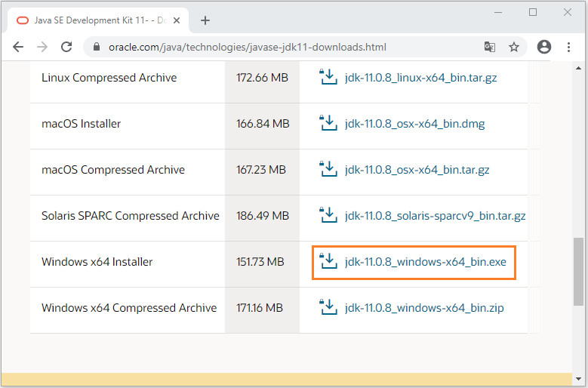
Task: Close the Chrome window
Action: [x=568, y=12]
